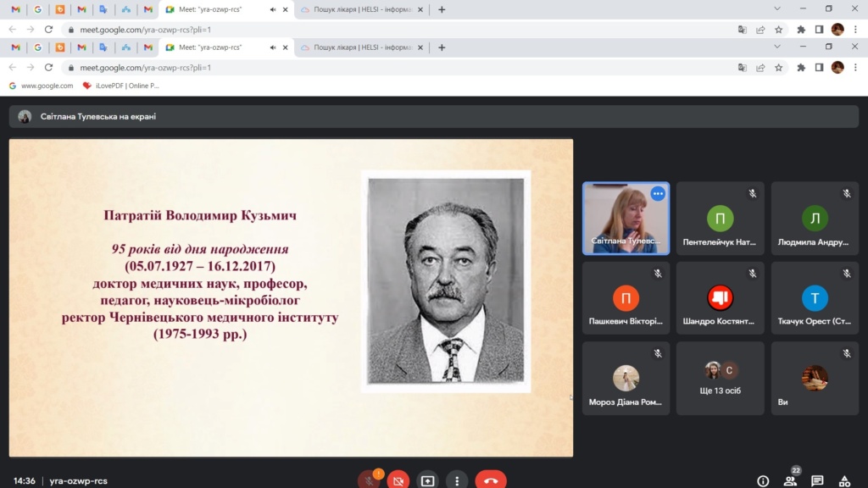
Task: Expand the 'Ще 13 осіб' participants tile
Action: coord(720,378)
